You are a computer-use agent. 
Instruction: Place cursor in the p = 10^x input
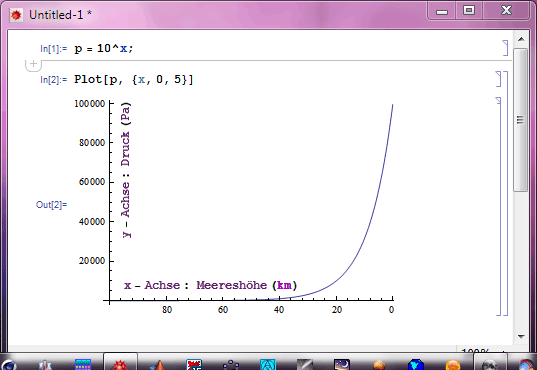coord(103,48)
